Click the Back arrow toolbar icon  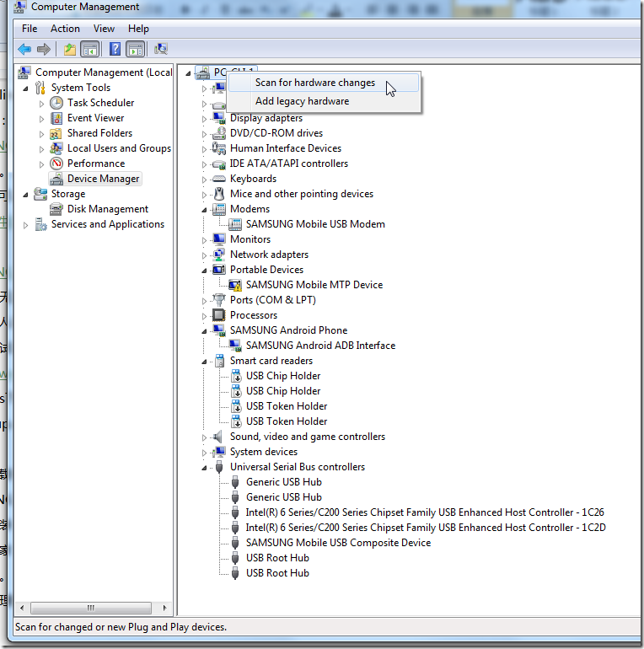tap(24, 49)
